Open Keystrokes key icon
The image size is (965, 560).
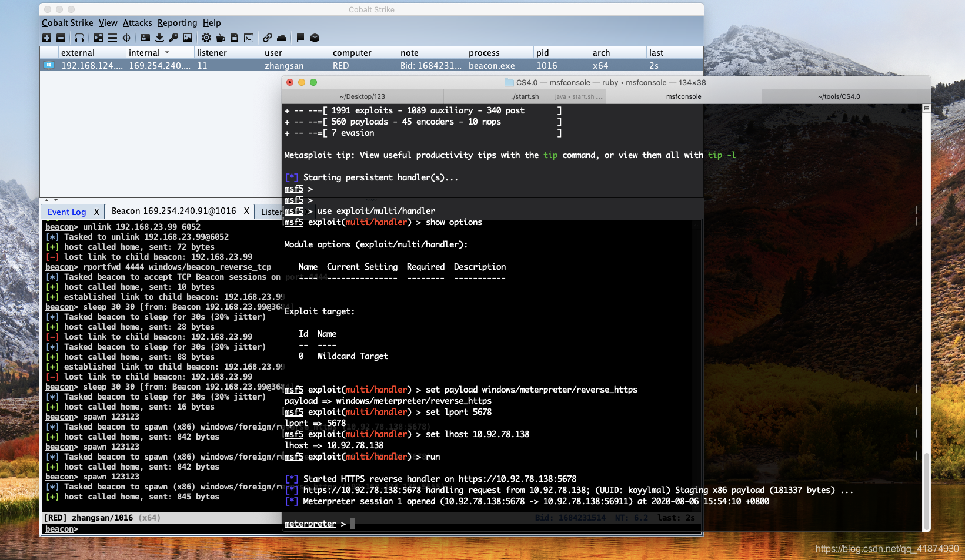point(173,38)
